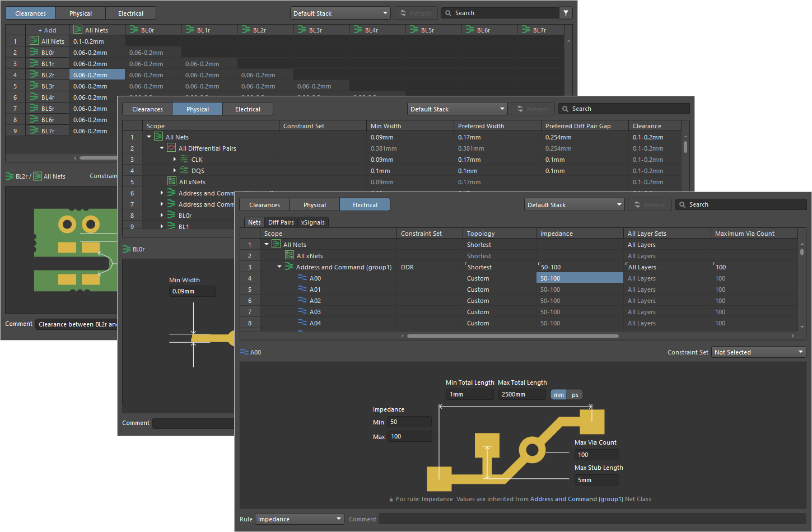The width and height of the screenshot is (812, 532).
Task: Click the A00 net icon in row 4
Action: click(x=302, y=278)
